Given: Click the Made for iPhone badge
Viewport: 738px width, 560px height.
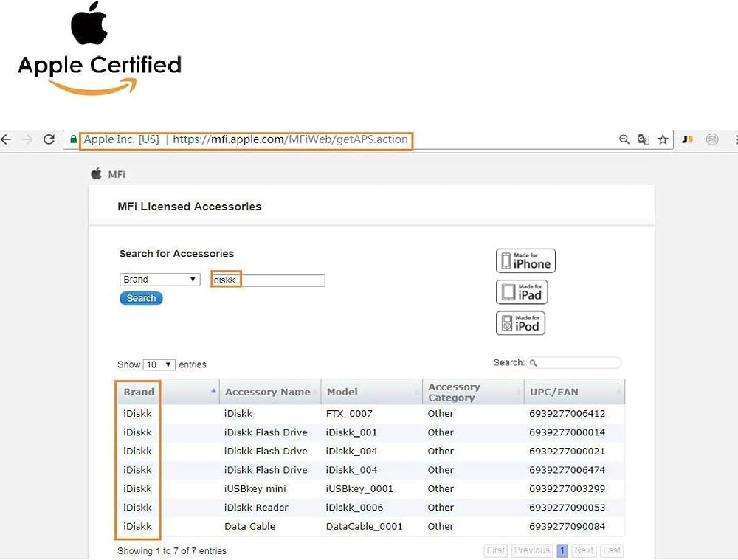Looking at the screenshot, I should pos(525,260).
